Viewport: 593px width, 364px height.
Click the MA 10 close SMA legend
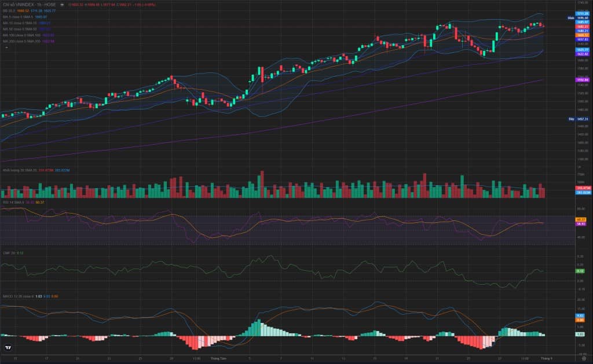pyautogui.click(x=27, y=23)
